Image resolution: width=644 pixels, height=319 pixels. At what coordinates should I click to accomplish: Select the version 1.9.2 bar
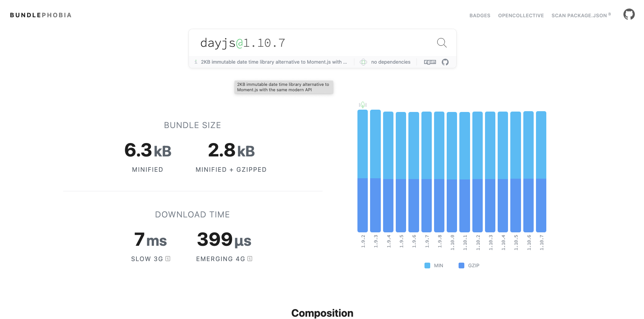pyautogui.click(x=362, y=171)
